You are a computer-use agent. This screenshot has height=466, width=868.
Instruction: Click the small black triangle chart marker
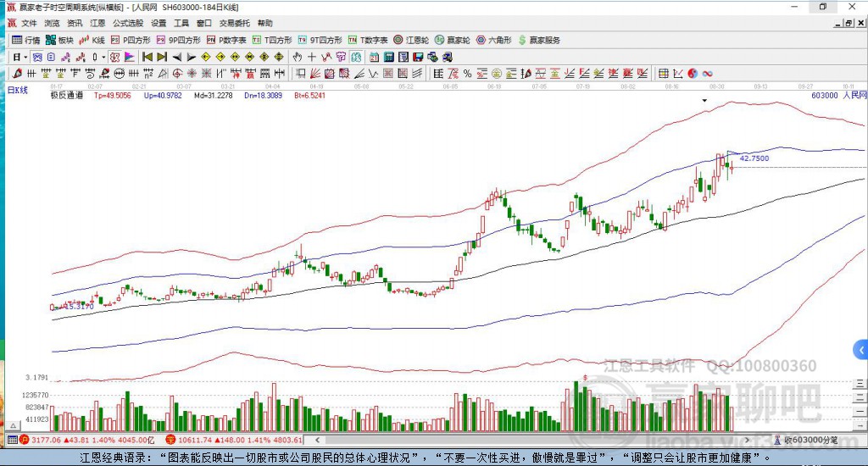coord(704,101)
